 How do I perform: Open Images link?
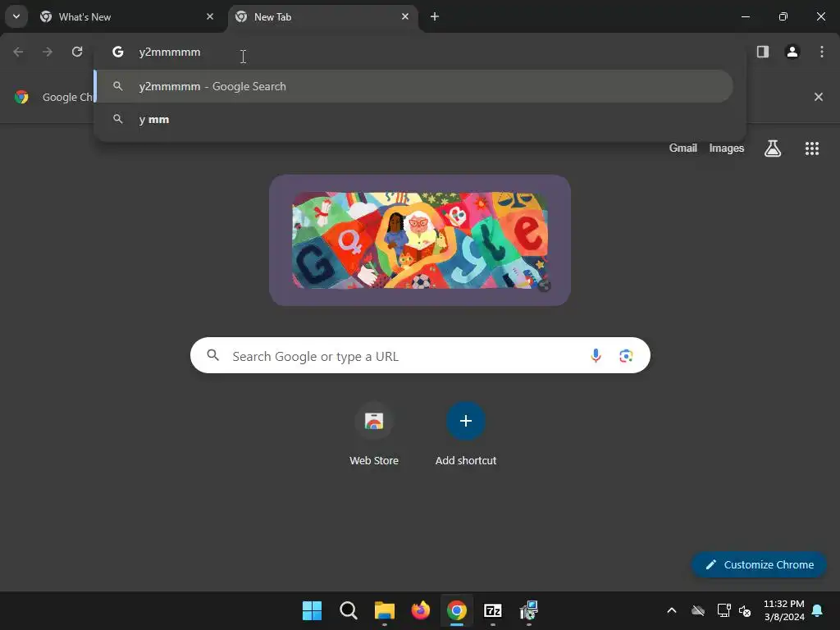pos(727,148)
